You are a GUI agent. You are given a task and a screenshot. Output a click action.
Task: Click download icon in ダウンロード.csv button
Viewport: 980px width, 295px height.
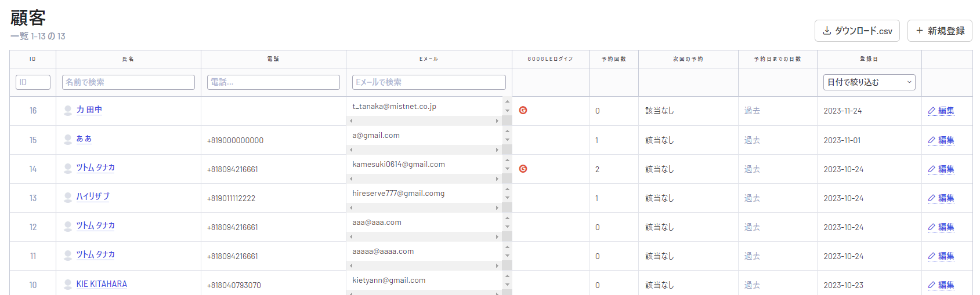(x=827, y=31)
